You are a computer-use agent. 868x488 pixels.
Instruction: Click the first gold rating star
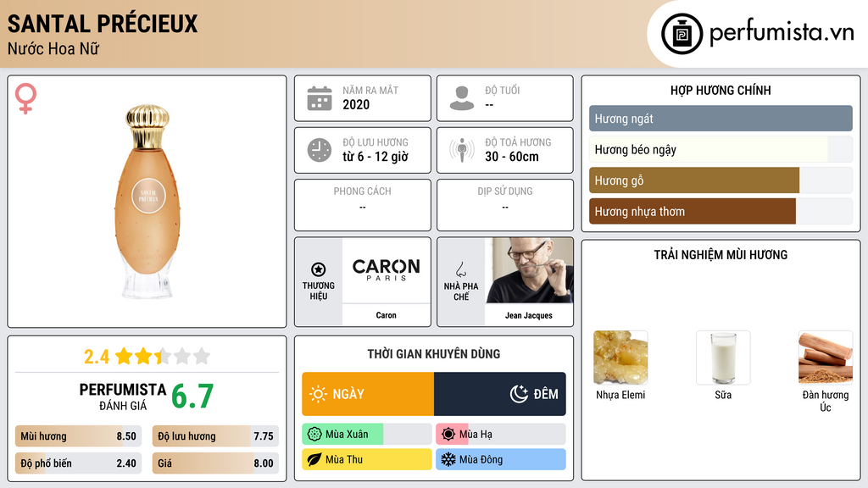pos(124,356)
